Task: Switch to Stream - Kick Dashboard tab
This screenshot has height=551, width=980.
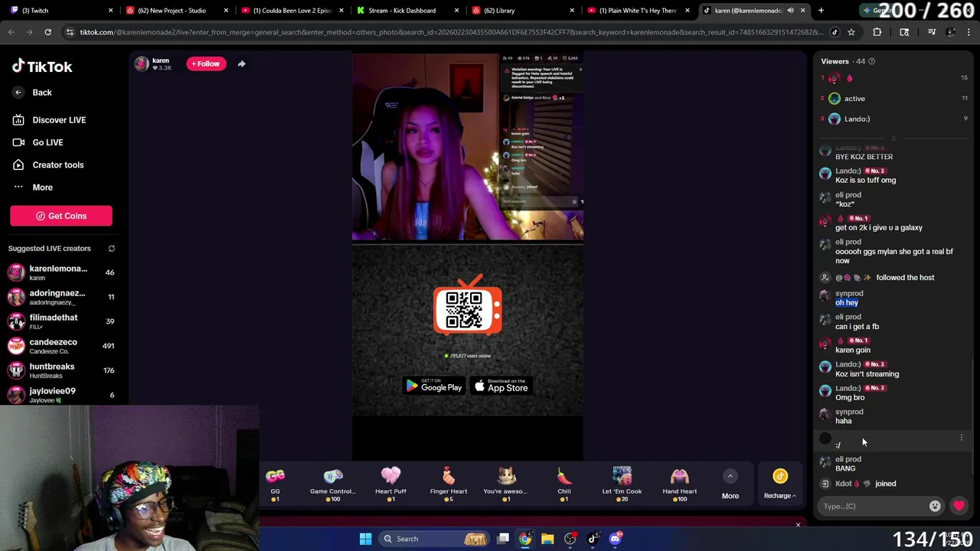Action: coord(408,11)
